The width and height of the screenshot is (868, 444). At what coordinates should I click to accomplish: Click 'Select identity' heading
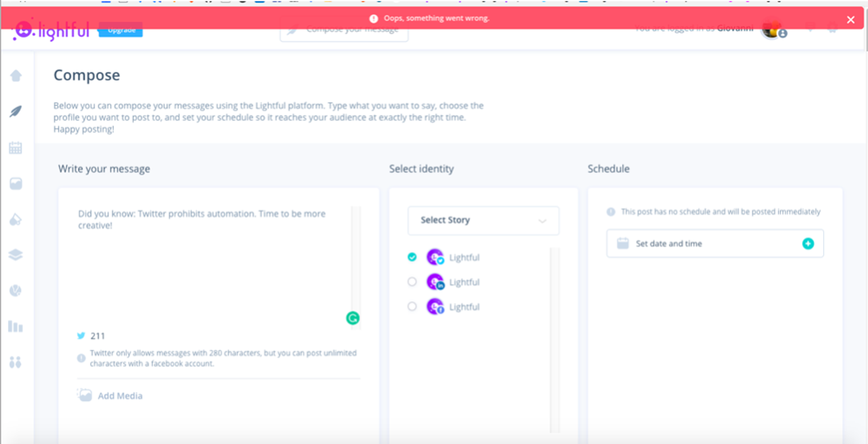tap(421, 169)
